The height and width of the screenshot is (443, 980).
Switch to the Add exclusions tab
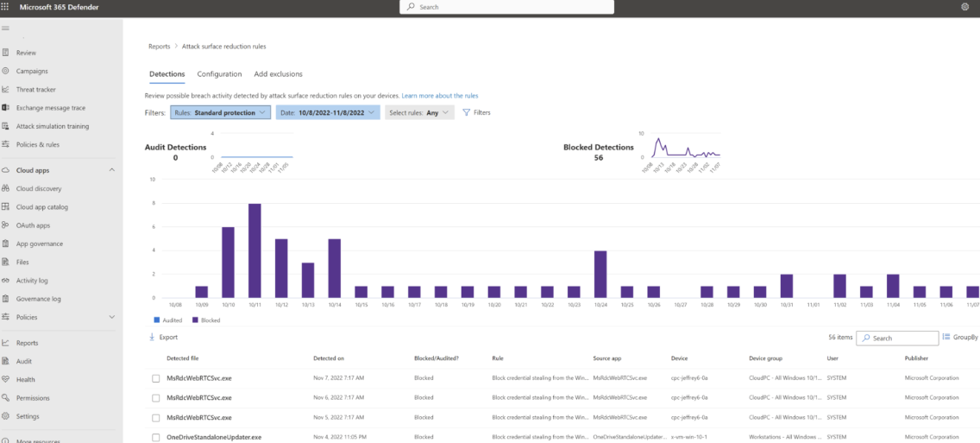click(278, 74)
